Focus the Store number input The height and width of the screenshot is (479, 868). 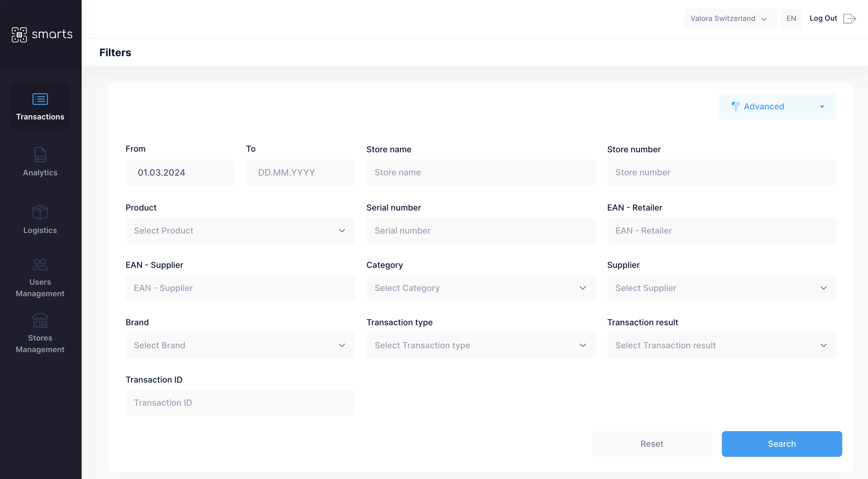click(722, 172)
